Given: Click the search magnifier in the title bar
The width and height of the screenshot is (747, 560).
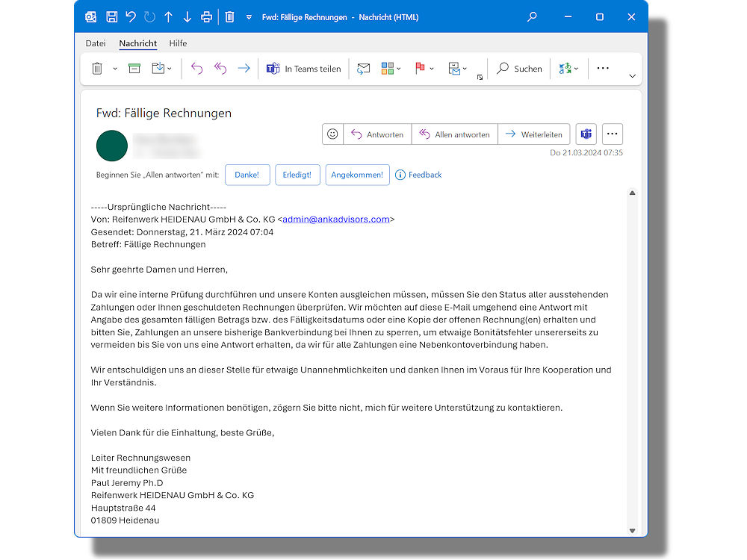Looking at the screenshot, I should pos(532,17).
